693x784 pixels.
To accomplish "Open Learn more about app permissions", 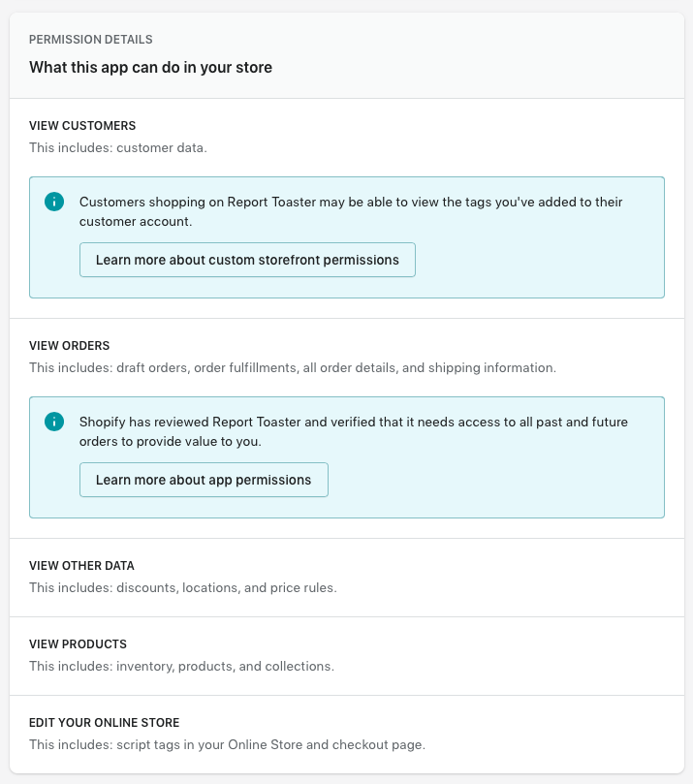I will [204, 480].
